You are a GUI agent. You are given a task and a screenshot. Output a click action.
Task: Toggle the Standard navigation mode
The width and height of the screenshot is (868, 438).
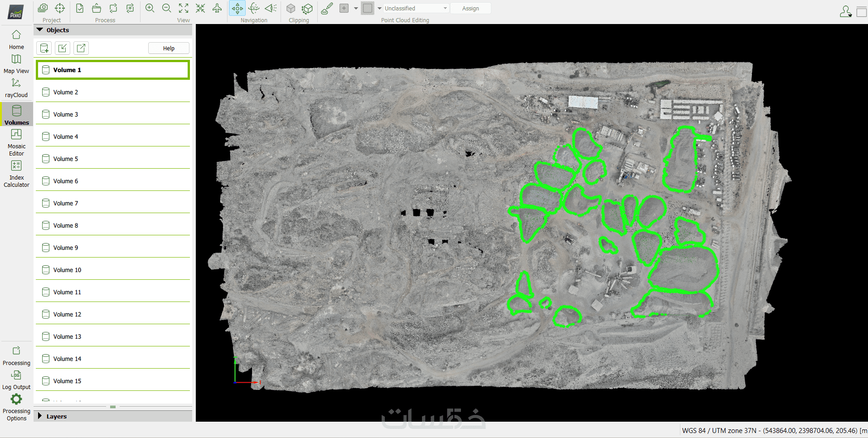pos(238,8)
